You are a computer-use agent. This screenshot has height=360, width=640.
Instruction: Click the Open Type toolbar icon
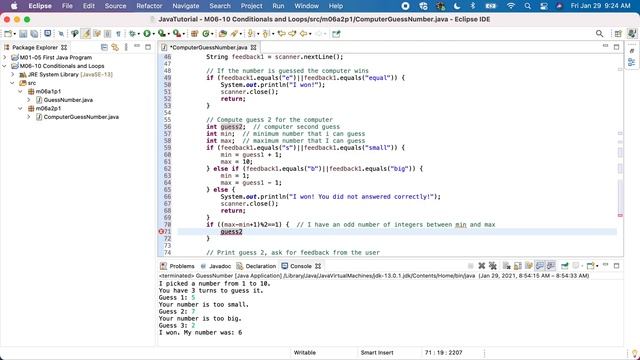point(223,34)
